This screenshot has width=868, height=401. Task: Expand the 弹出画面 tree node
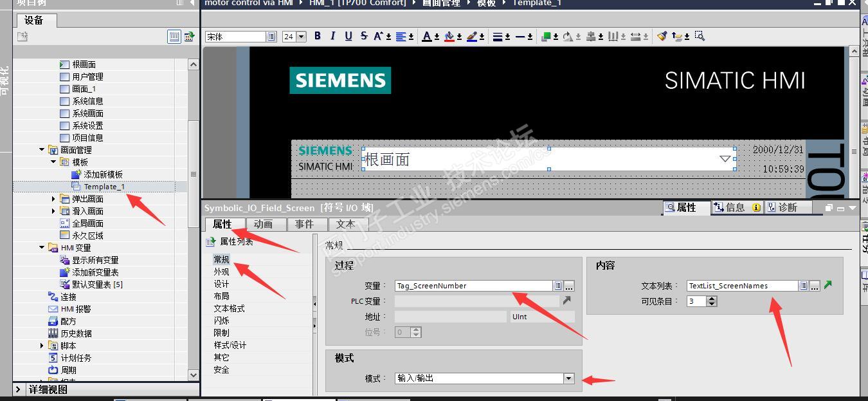[x=53, y=199]
